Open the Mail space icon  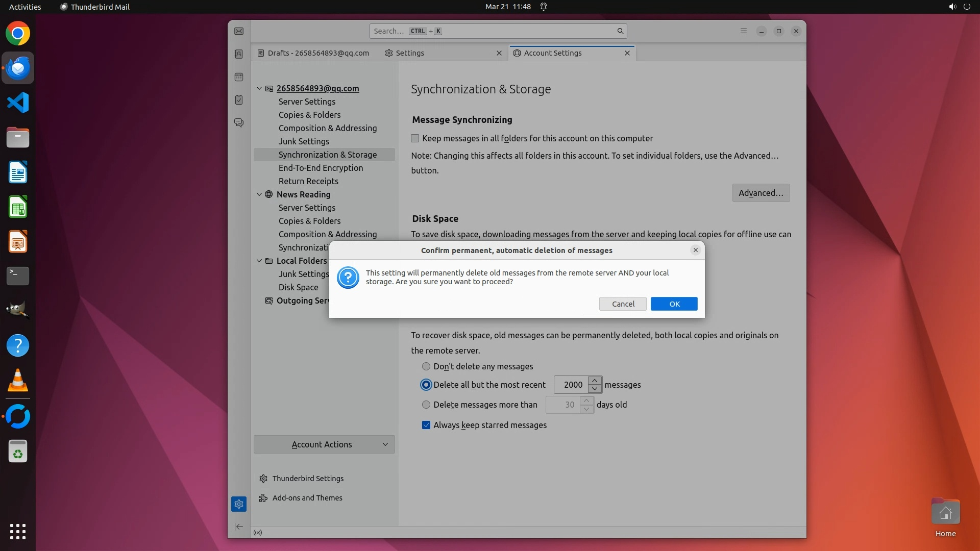click(239, 31)
